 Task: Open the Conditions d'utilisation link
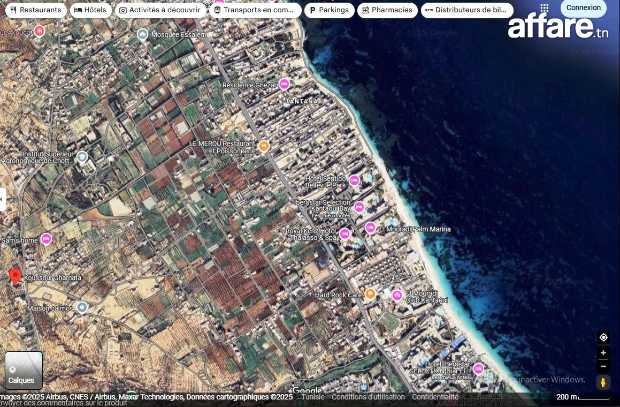[x=367, y=397]
